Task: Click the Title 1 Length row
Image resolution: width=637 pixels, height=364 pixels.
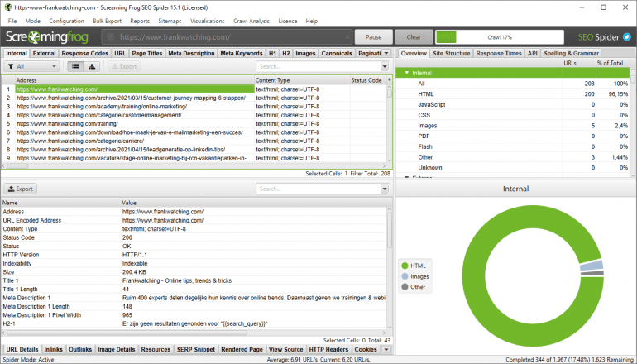Action: coord(194,290)
